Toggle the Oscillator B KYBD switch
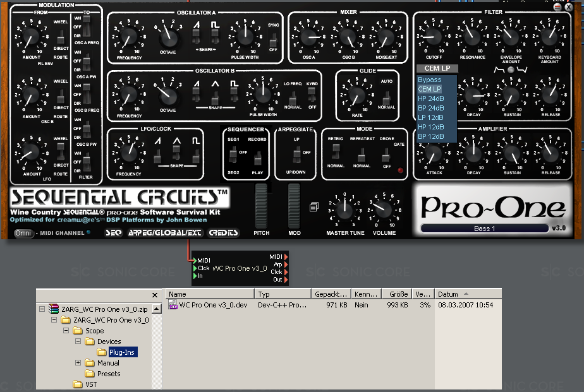The width and height of the screenshot is (584, 392). (312, 96)
